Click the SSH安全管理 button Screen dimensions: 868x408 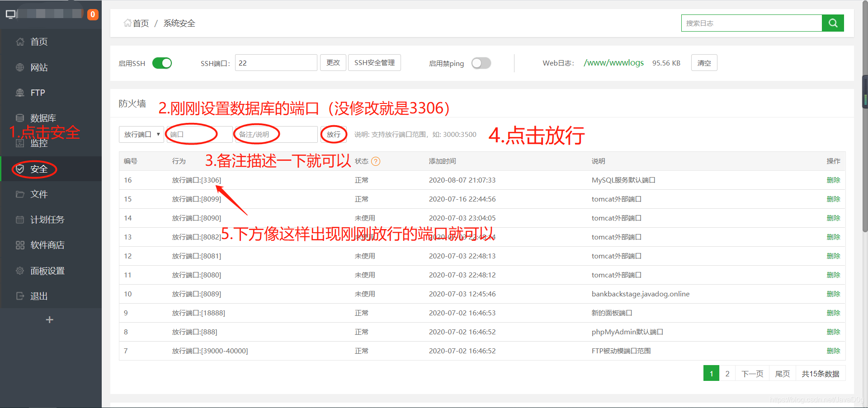point(374,63)
